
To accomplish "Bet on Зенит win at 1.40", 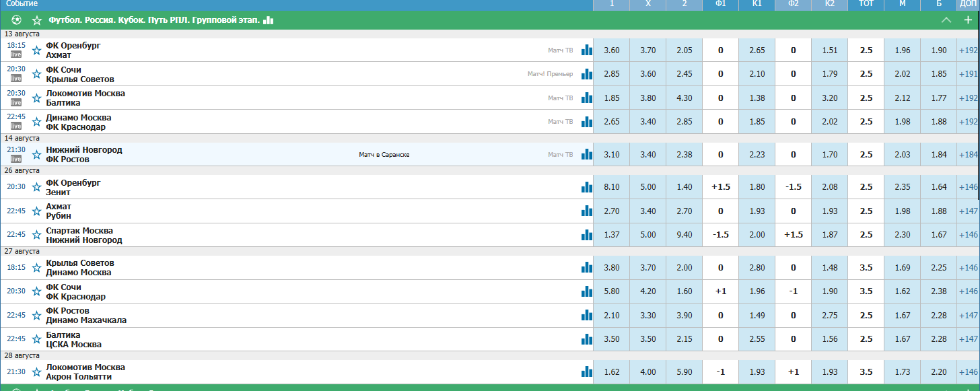I will point(685,187).
